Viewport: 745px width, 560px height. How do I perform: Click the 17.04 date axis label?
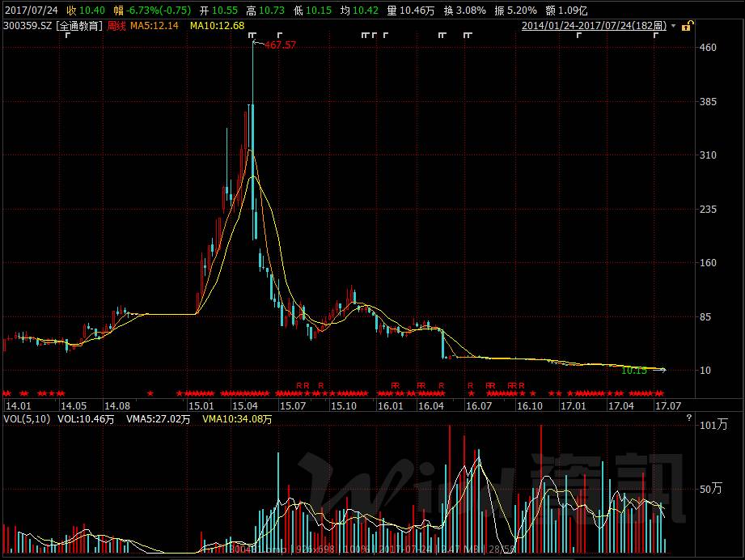coord(621,406)
